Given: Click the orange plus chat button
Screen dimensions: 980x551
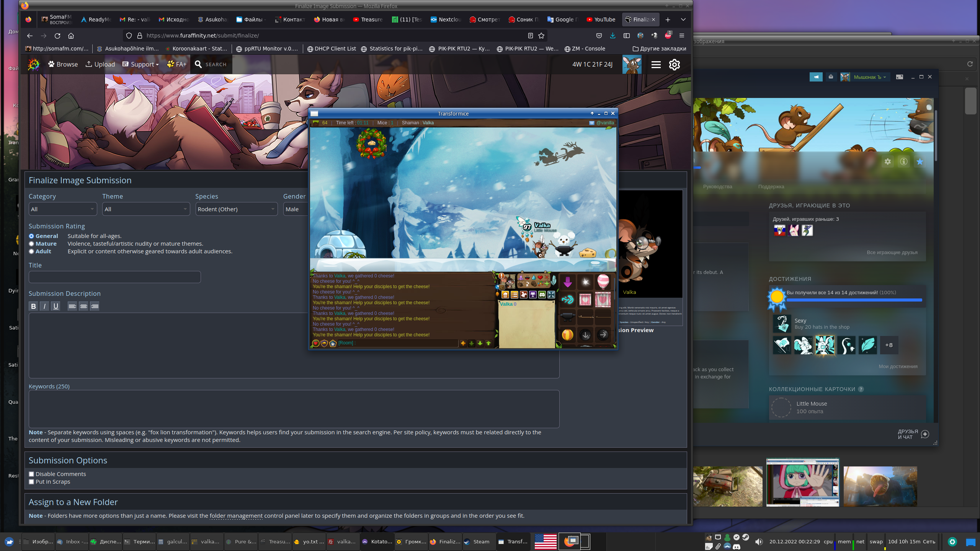Looking at the screenshot, I should tap(463, 343).
